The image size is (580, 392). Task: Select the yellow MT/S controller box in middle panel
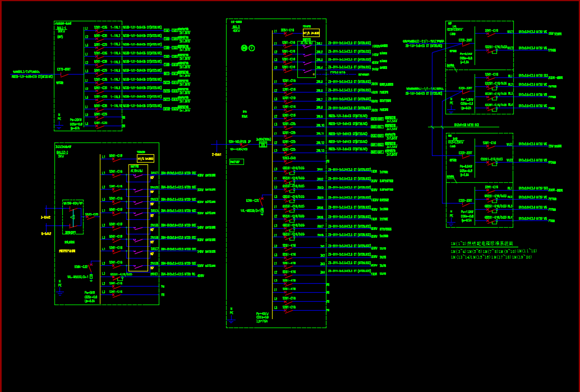[311, 33]
